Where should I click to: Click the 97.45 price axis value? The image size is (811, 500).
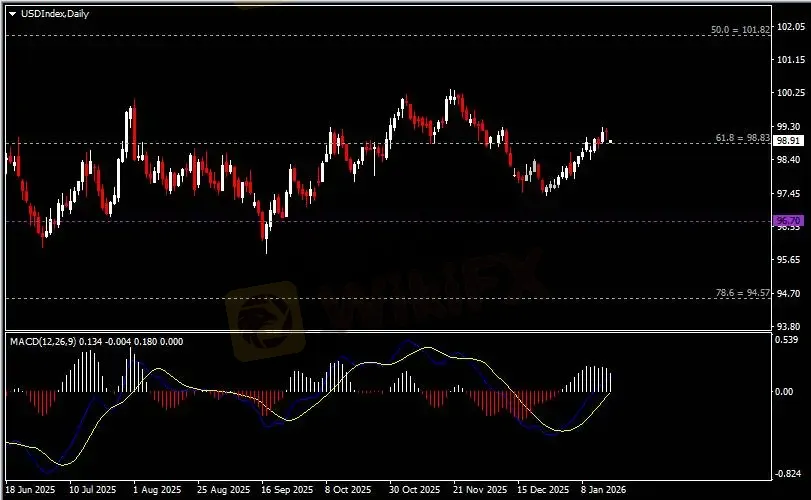pos(788,193)
